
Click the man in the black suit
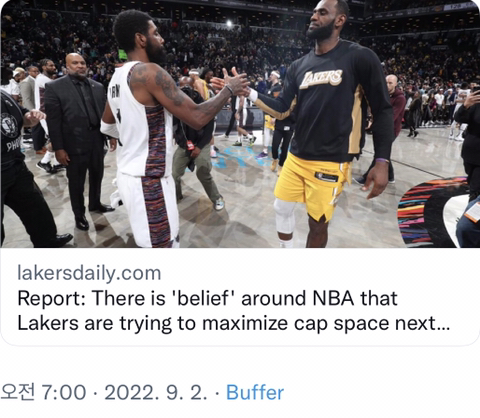tap(79, 140)
